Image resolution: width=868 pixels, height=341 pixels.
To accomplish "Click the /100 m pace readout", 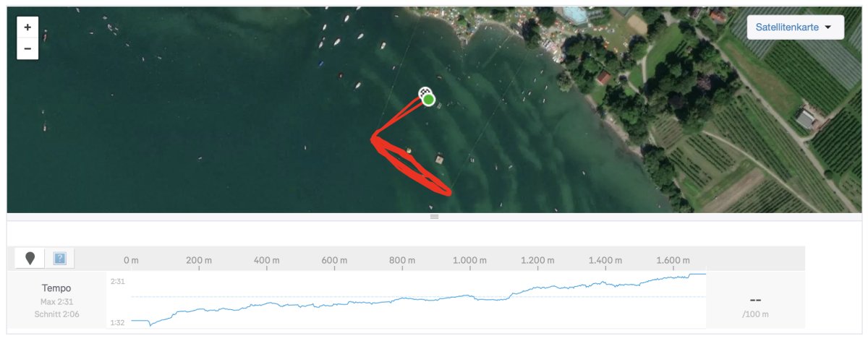I will point(755,314).
